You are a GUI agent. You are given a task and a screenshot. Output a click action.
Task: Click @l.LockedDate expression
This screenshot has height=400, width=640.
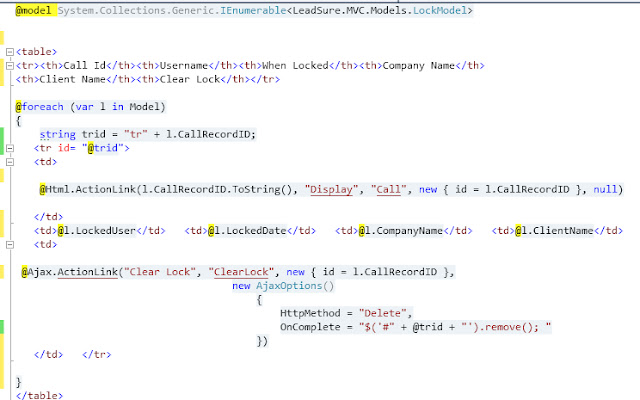coord(247,231)
